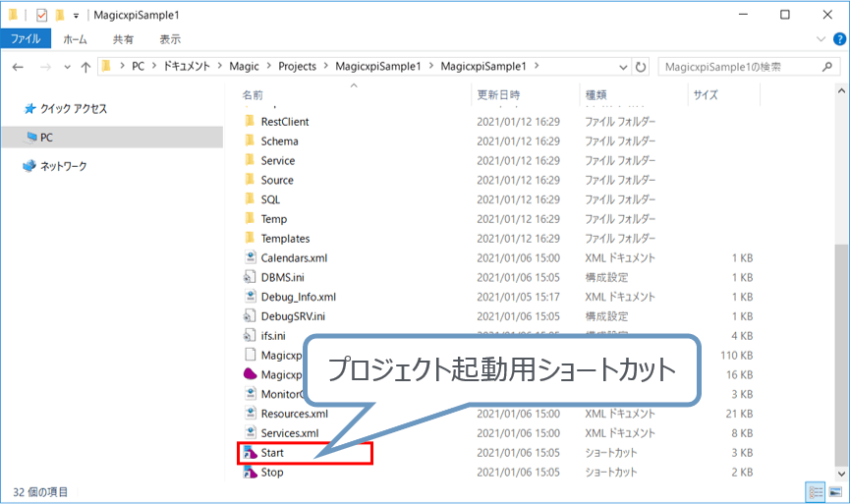The height and width of the screenshot is (504, 850).
Task: Toggle the properties checkmark in quick access toolbar
Action: (x=40, y=16)
